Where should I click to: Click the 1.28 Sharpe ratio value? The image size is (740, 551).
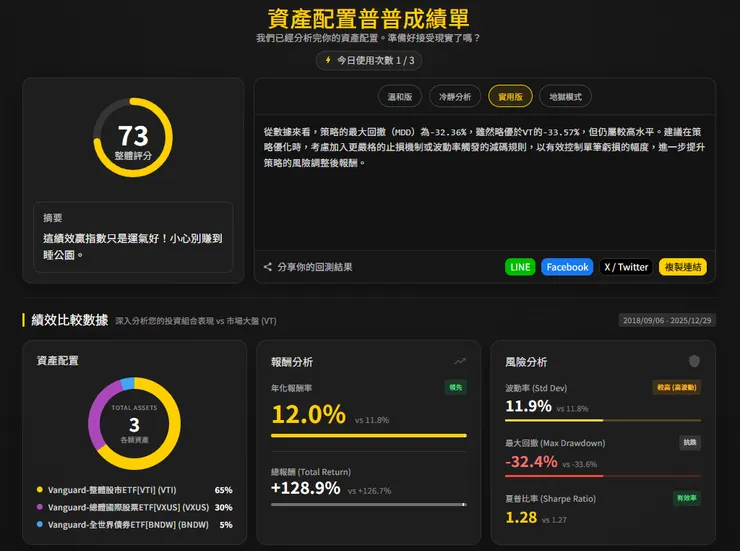coord(521,518)
